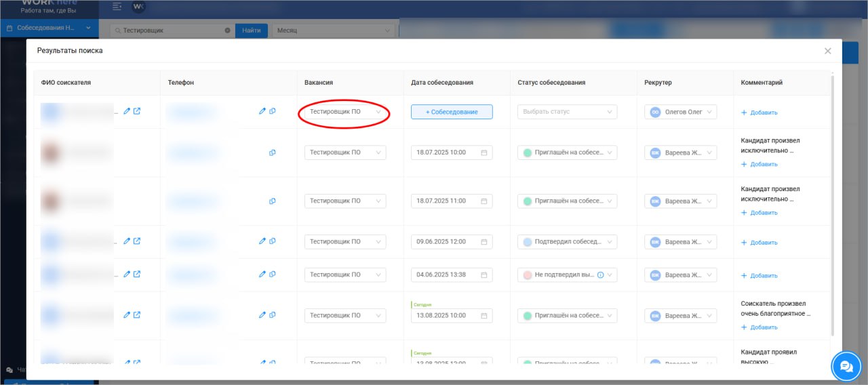This screenshot has width=868, height=385.
Task: Open the circled 'Тестировщик ПО' vacancy dropdown
Action: (345, 112)
